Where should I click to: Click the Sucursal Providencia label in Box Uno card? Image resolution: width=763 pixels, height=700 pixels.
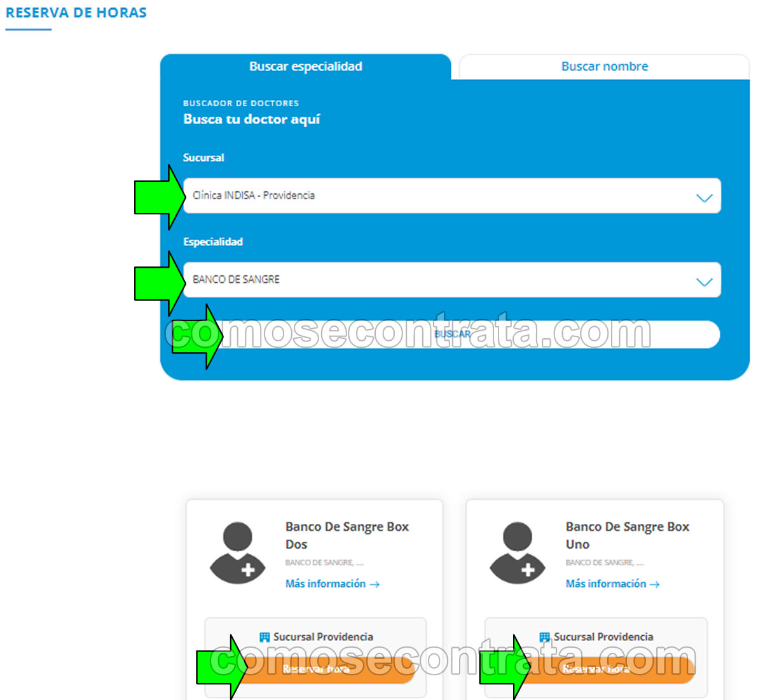pos(603,637)
